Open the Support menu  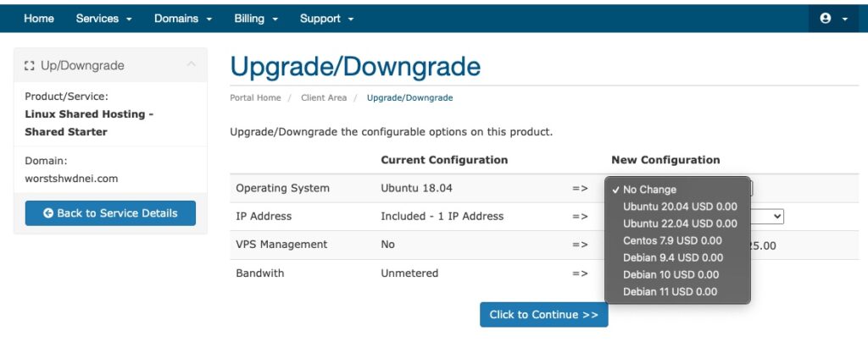point(326,19)
